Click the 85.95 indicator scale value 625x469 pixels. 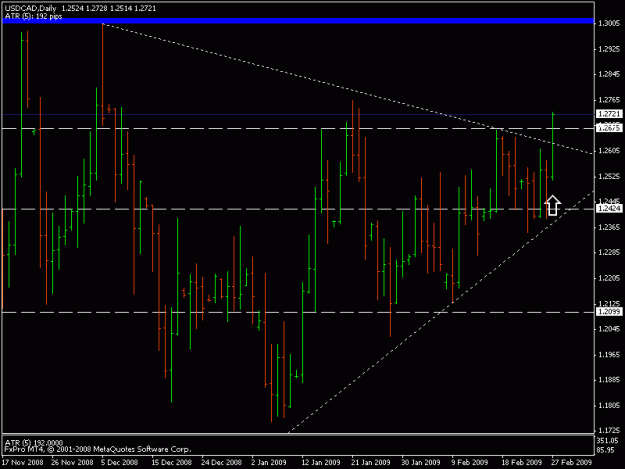coord(606,450)
